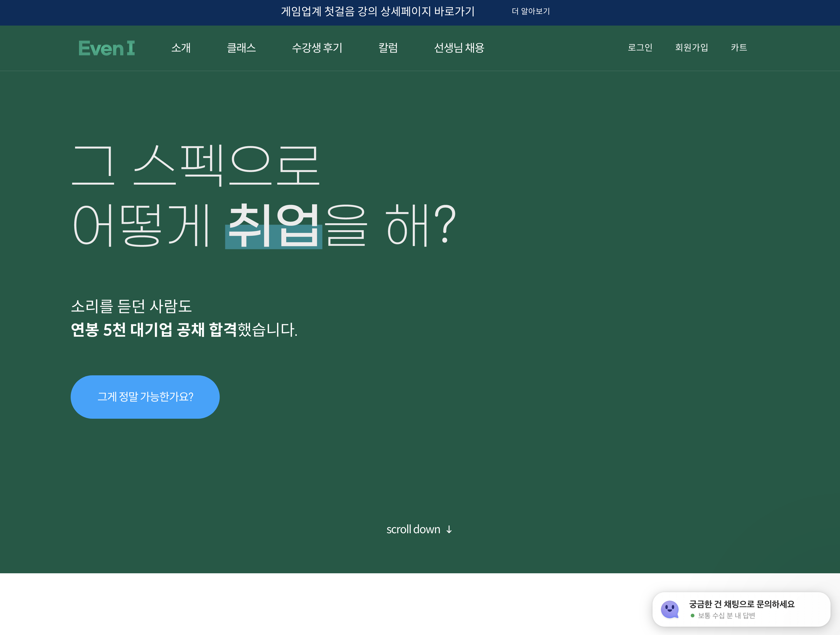This screenshot has width=840, height=635.
Task: Click the scroll down text
Action: click(413, 529)
